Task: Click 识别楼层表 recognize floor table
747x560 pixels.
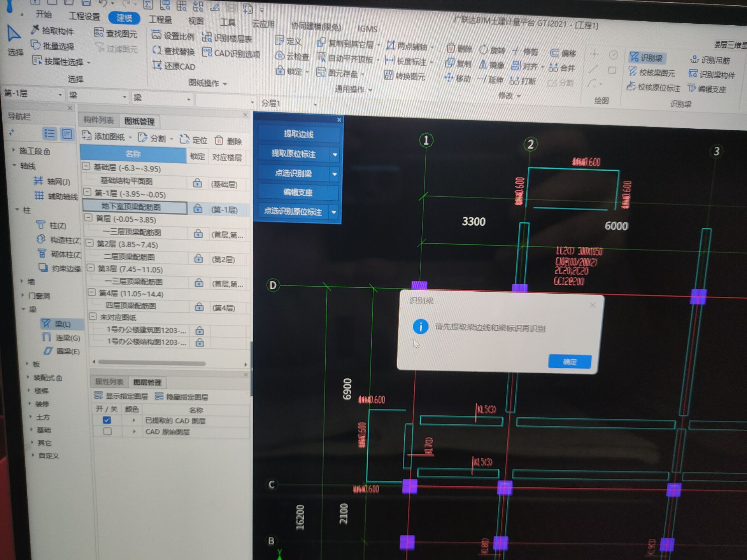Action: tap(227, 38)
